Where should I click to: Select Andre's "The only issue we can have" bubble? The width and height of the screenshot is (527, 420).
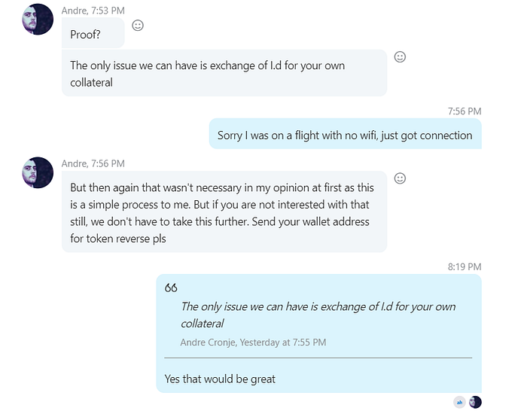pos(224,73)
